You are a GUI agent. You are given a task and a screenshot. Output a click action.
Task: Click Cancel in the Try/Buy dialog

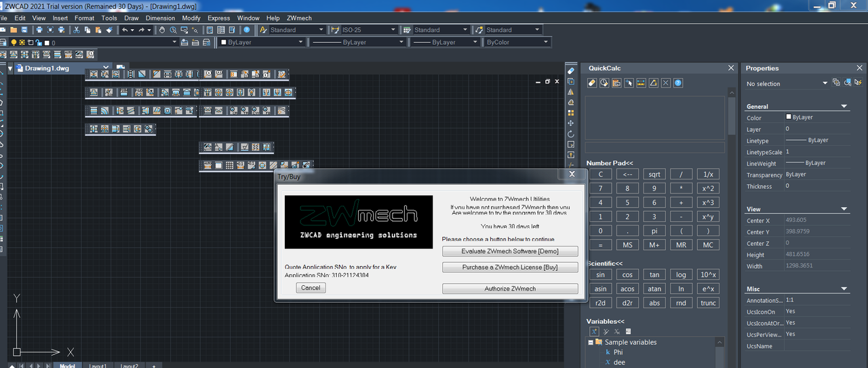(311, 288)
